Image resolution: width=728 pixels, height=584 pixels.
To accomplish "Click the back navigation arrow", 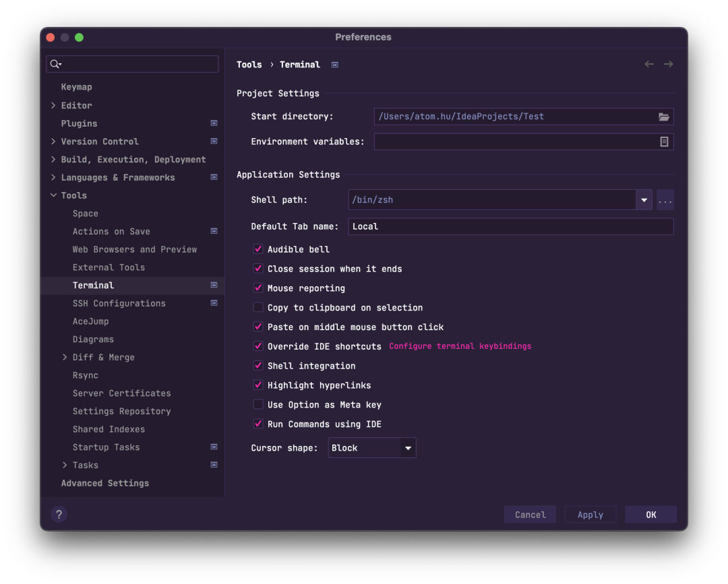I will (x=648, y=63).
